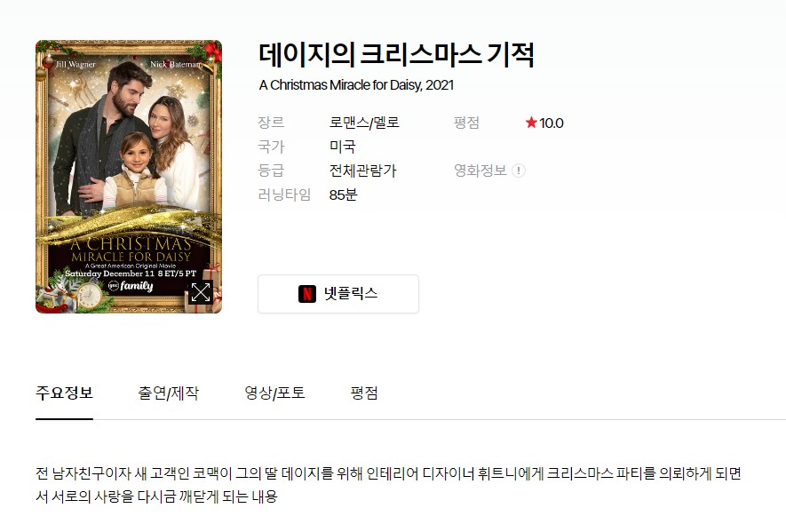Click the title 데이지의 크리스마스 기적
Image resolution: width=786 pixels, height=532 pixels.
tap(396, 55)
